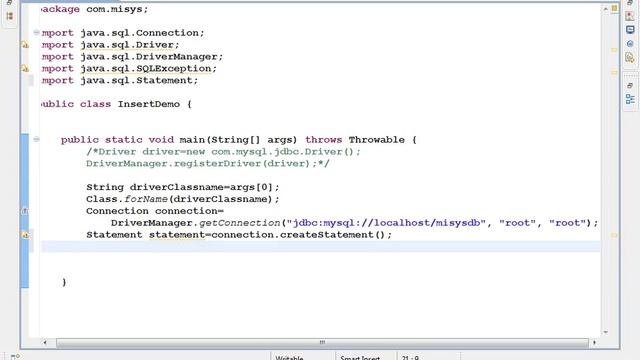640x360 pixels.
Task: Click the commented registerDriver(driver) line
Action: (x=207, y=164)
